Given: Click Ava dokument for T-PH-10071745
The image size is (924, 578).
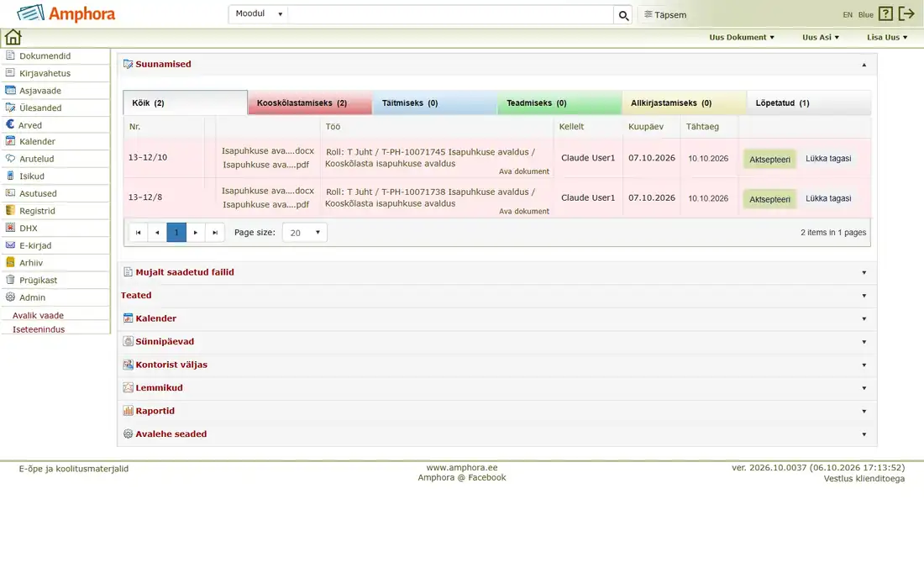Looking at the screenshot, I should tap(524, 171).
